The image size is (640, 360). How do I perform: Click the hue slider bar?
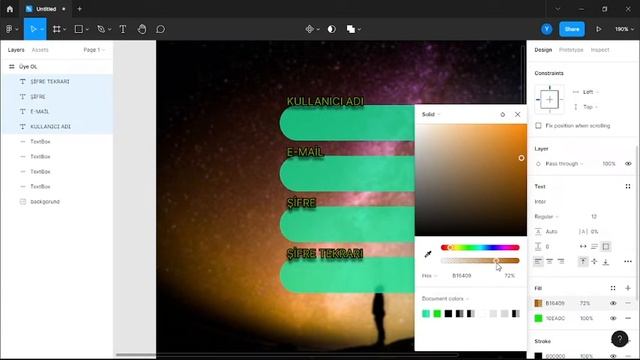[x=480, y=247]
